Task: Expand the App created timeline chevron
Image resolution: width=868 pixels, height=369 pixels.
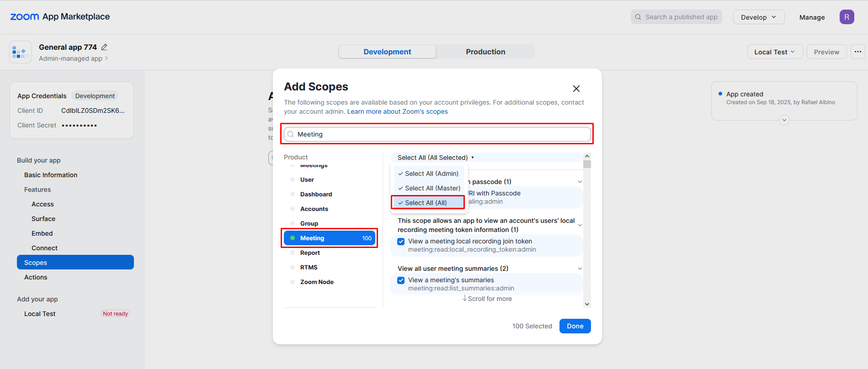Action: point(784,120)
